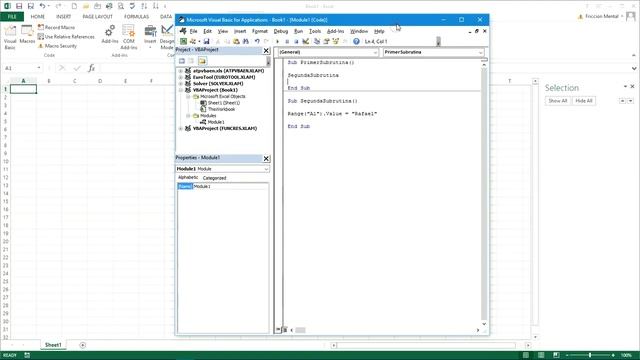640x360 pixels.
Task: Click COM Add-ins button in ribbon
Action: pos(129,37)
